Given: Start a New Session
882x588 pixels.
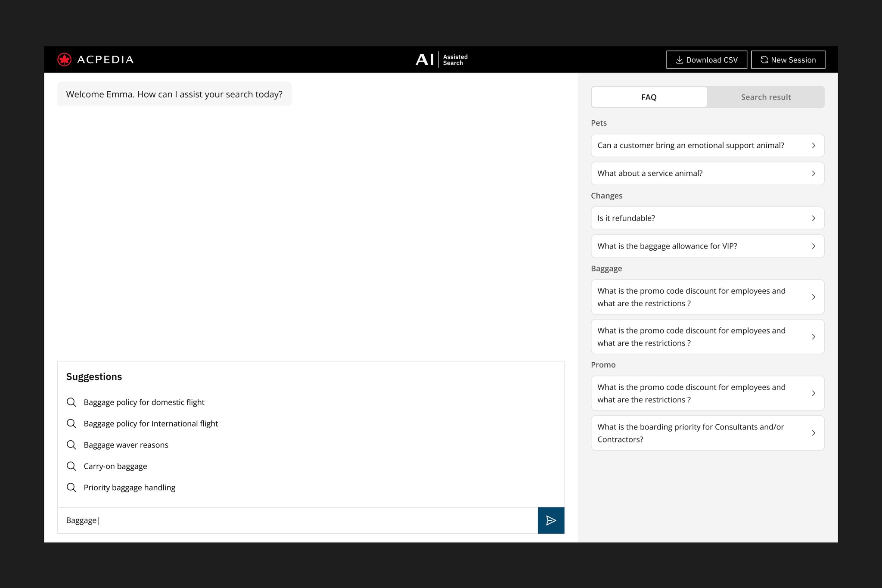Looking at the screenshot, I should 788,60.
